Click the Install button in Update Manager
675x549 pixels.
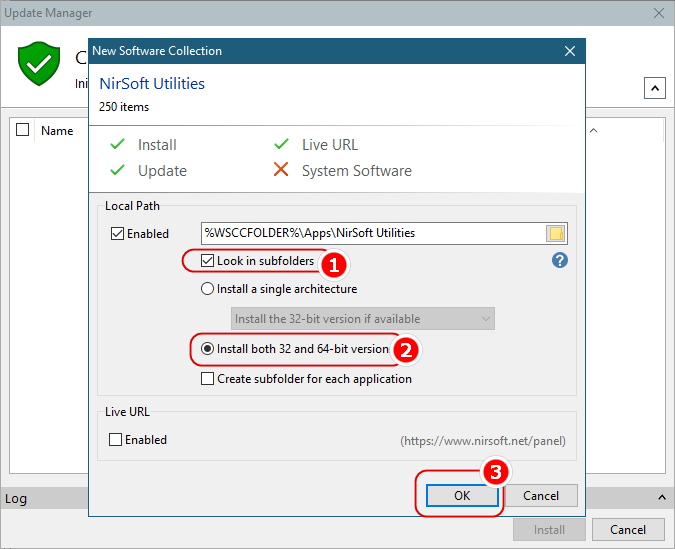549,530
